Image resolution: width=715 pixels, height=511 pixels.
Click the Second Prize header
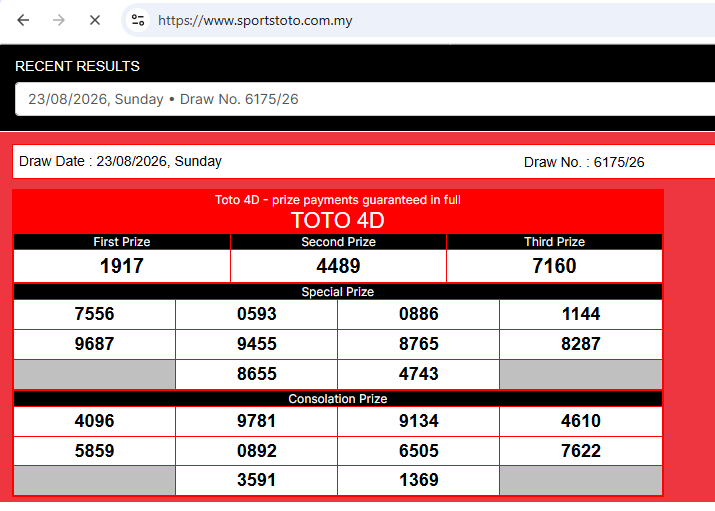(338, 242)
